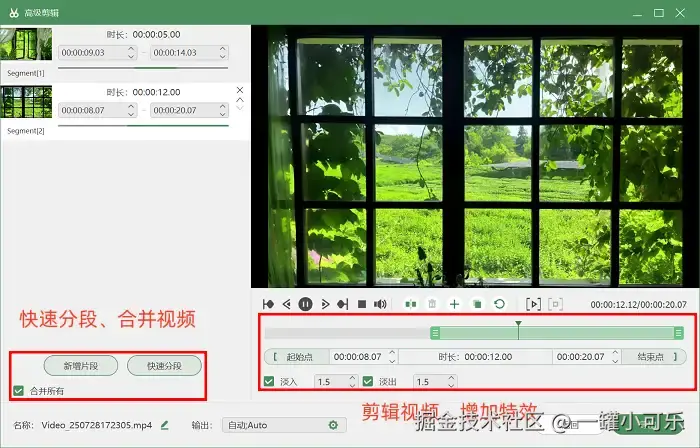The image size is (700, 448).
Task: Reset edits with the circular arrow icon
Action: coord(500,304)
